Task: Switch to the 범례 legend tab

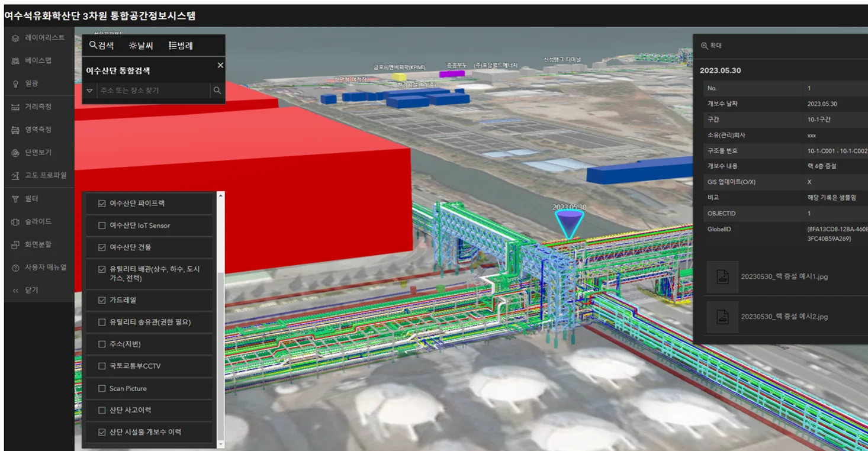Action: pos(181,46)
